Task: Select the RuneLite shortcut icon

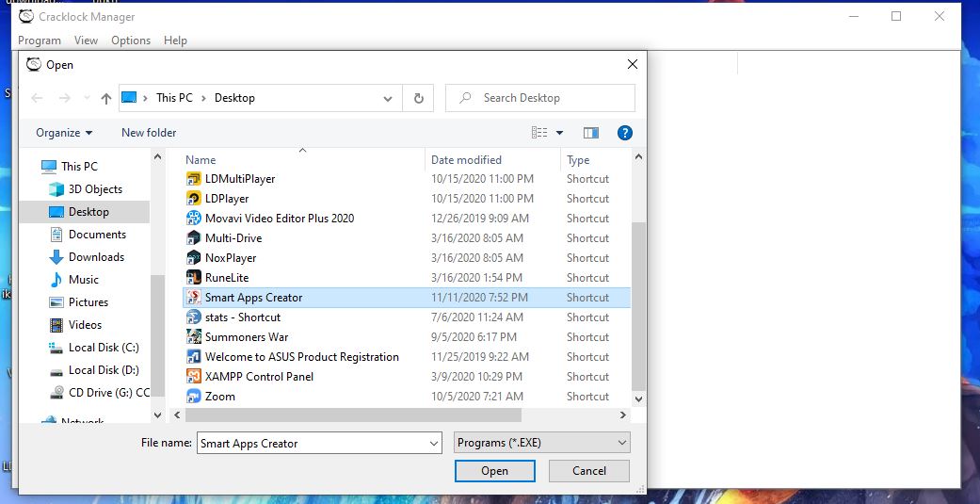Action: [x=194, y=278]
